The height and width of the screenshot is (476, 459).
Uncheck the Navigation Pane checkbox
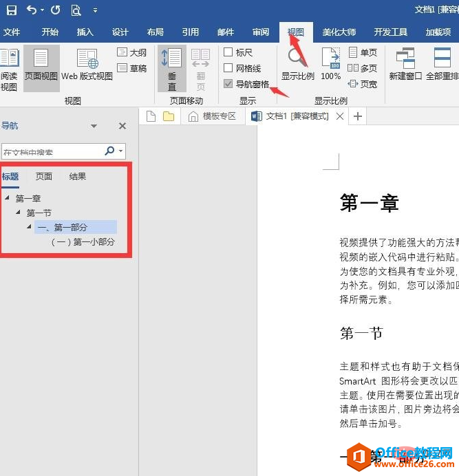tap(228, 84)
